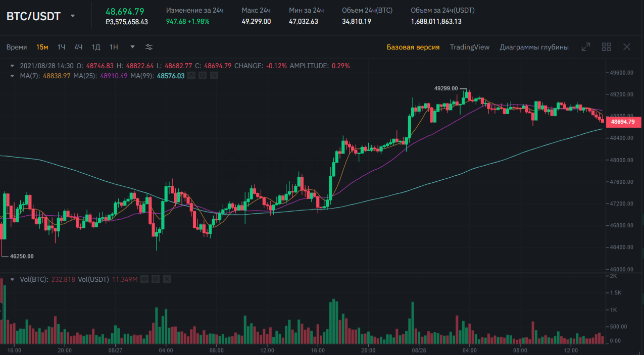Remove Volume indicator with its X icon
The image size is (644, 355).
pos(167,279)
